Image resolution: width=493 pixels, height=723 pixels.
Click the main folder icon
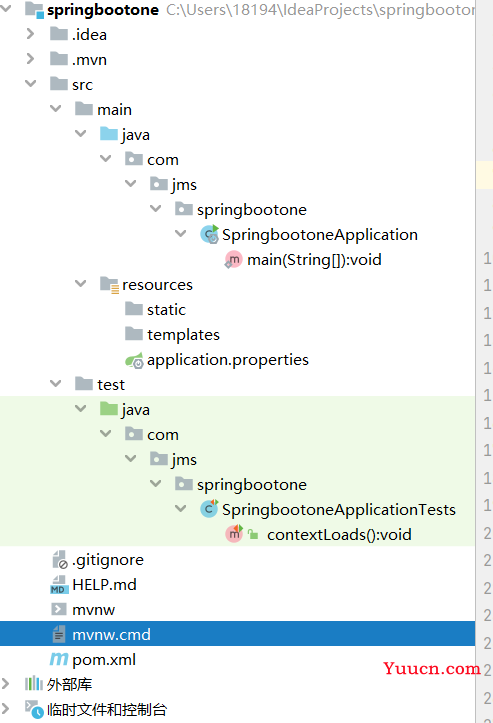(x=84, y=108)
